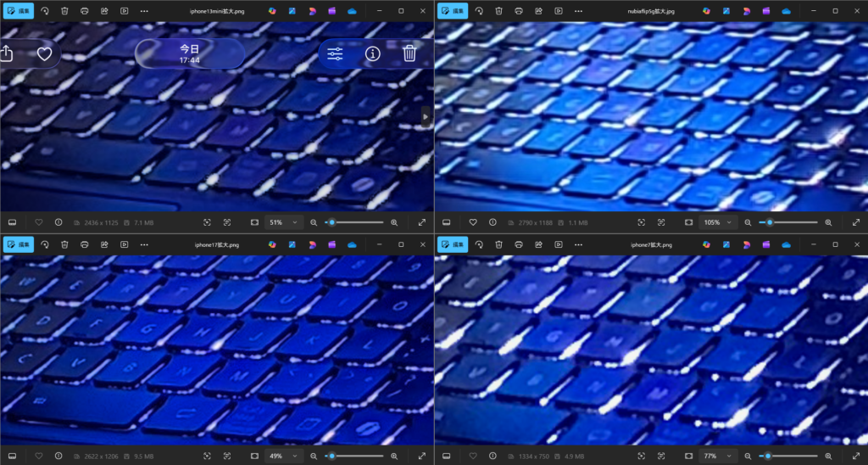The height and width of the screenshot is (465, 868).
Task: Delete the nubiaflip5g image with trash icon
Action: pyautogui.click(x=498, y=11)
